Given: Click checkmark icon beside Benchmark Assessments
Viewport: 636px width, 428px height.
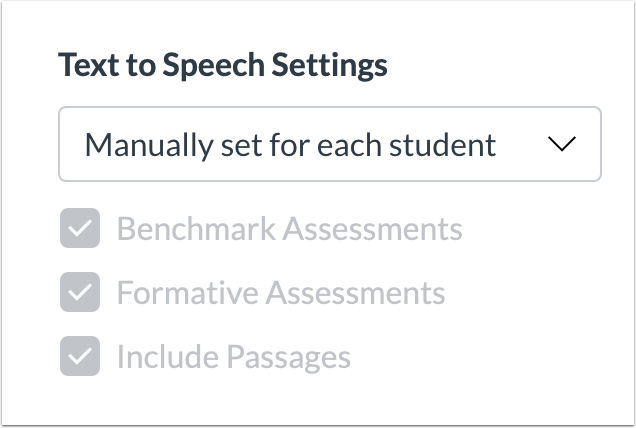Looking at the screenshot, I should [x=80, y=228].
